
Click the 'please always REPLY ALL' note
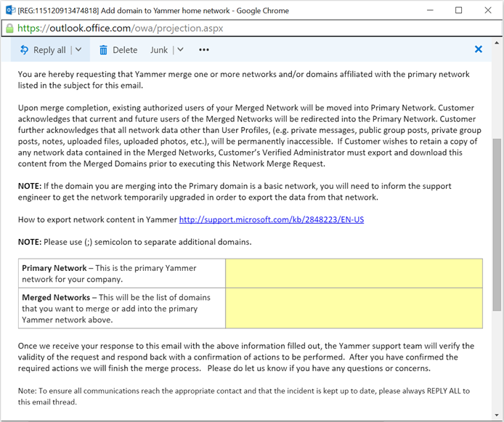point(243,397)
